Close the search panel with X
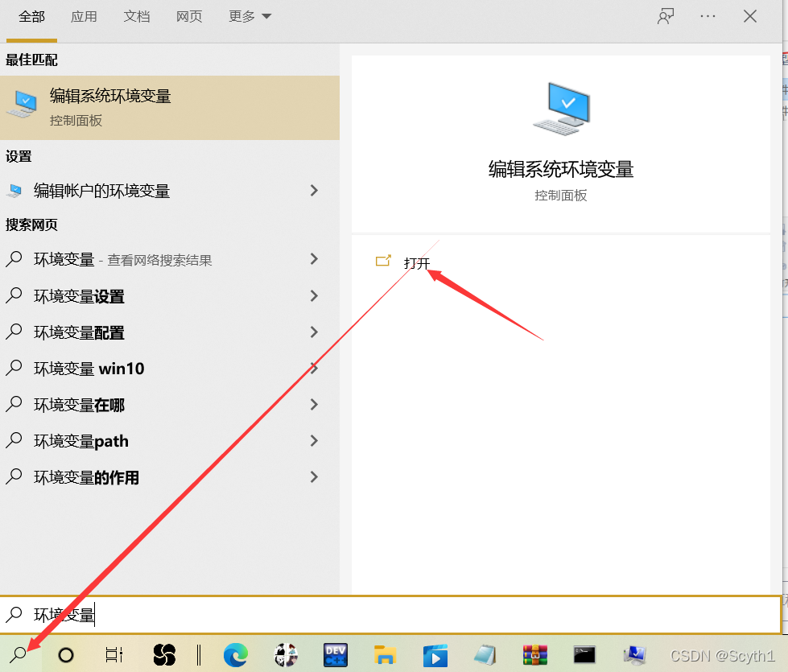The width and height of the screenshot is (788, 672). coord(750,16)
